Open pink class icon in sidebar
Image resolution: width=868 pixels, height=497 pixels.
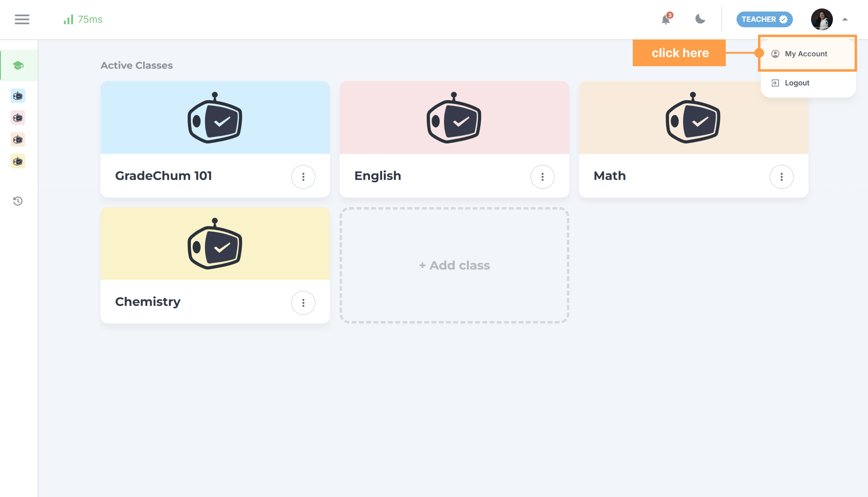(x=18, y=118)
